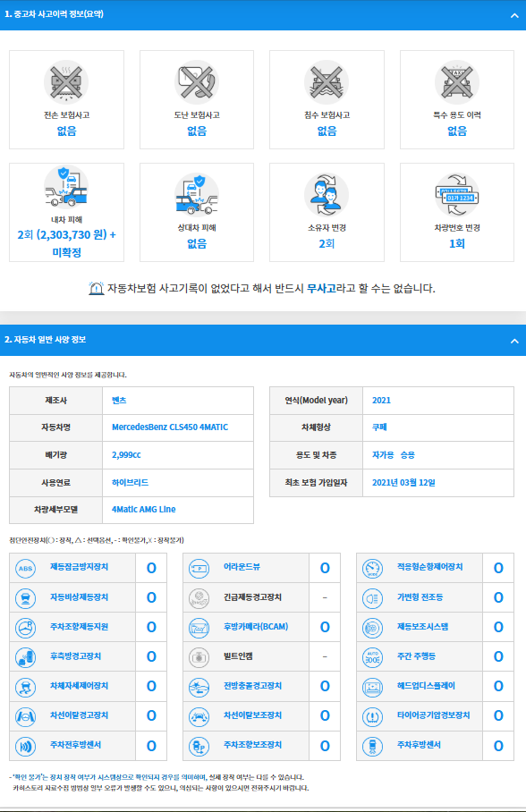This screenshot has width=526, height=812.
Task: Click the 도난 보험사고 theft icon
Action: (x=197, y=82)
